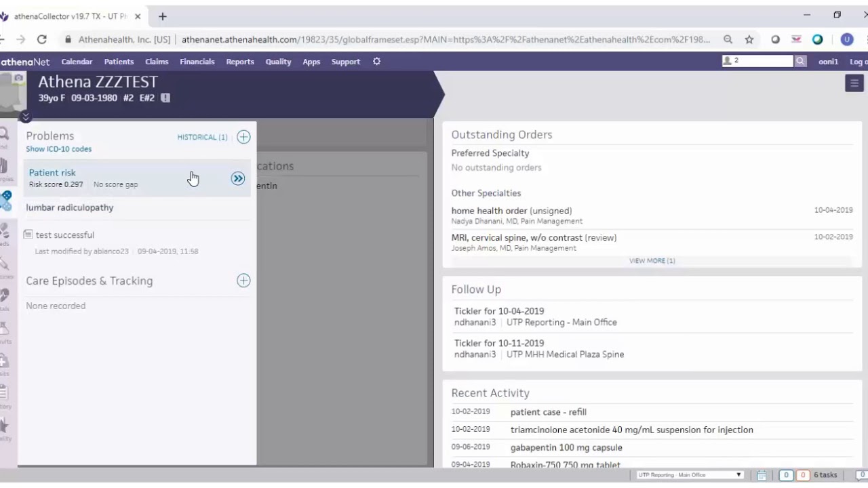Open HISTORICAL (1) problems link

202,137
